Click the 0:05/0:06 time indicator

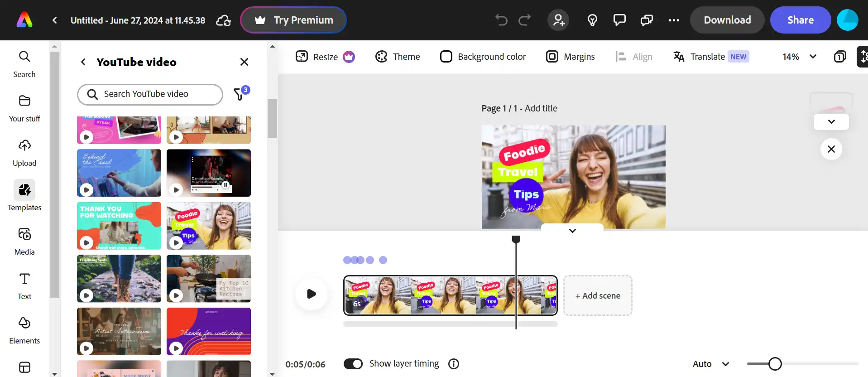pos(305,364)
